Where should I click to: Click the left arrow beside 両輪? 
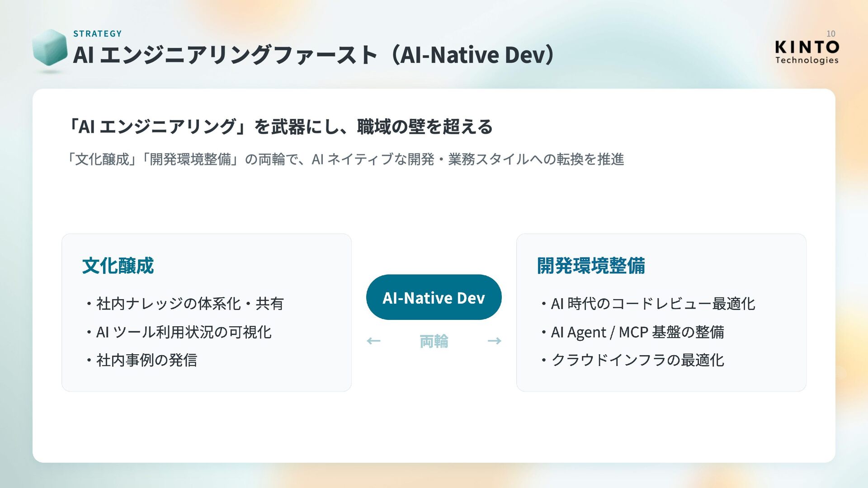[373, 341]
